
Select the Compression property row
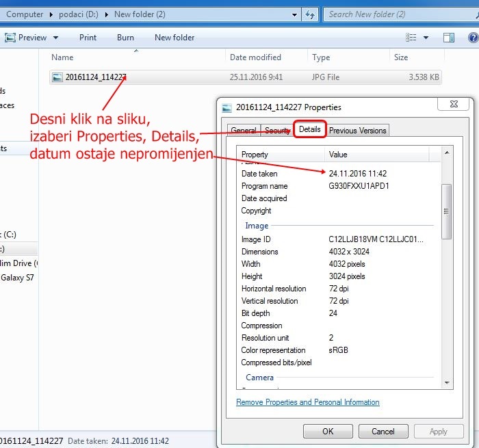[x=339, y=326]
